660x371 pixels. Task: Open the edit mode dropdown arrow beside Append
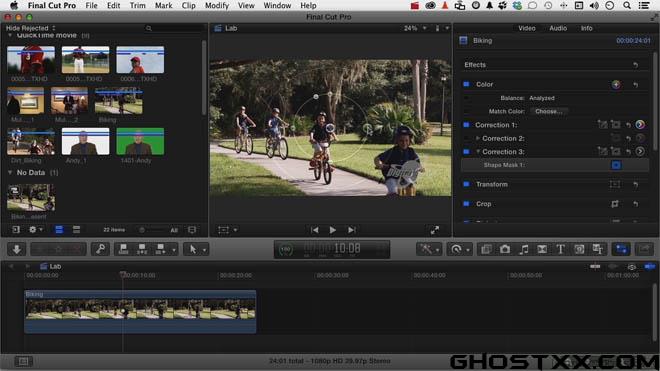pyautogui.click(x=174, y=250)
